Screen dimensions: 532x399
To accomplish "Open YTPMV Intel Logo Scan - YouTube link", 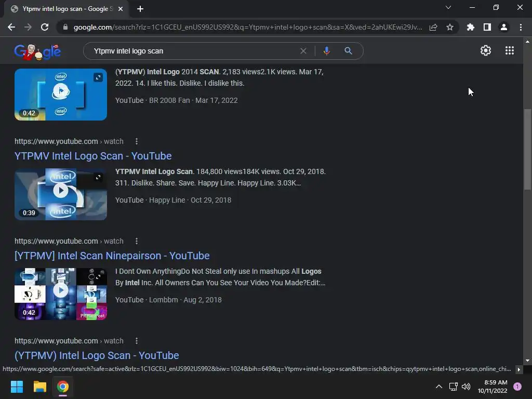I will click(93, 156).
